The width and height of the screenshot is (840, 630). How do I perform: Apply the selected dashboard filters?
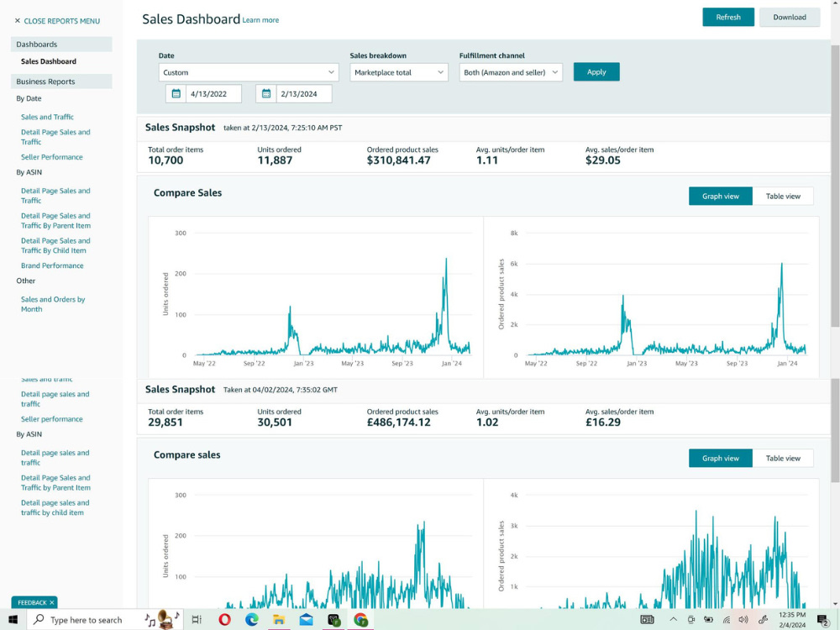click(x=596, y=71)
